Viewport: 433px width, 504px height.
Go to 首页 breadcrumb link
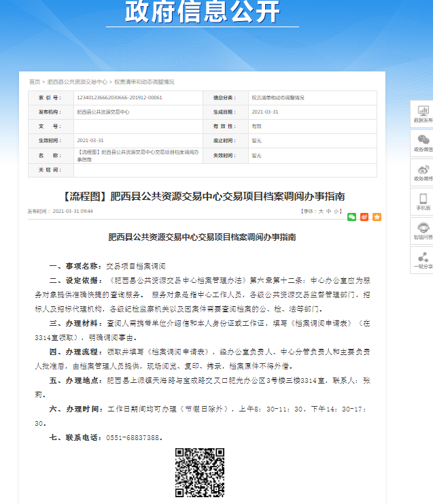point(35,82)
